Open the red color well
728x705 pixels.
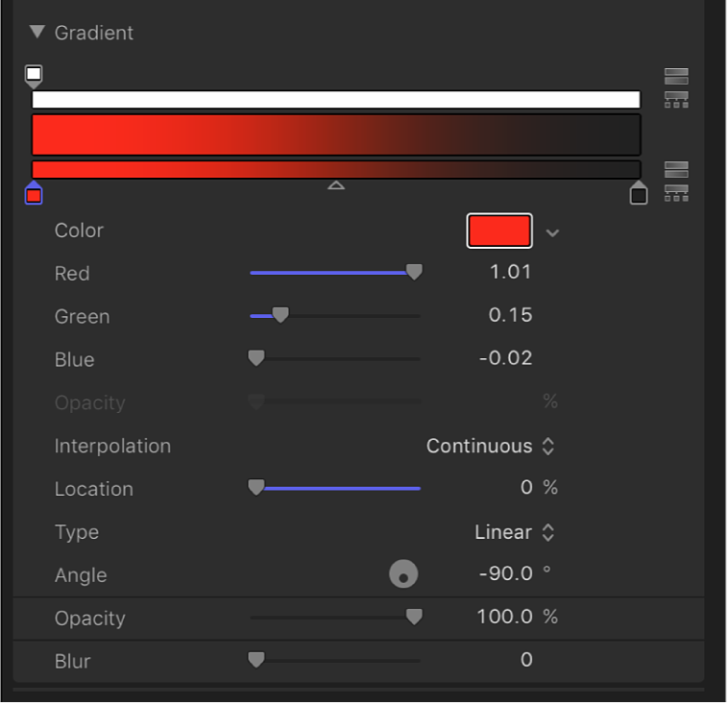[499, 231]
